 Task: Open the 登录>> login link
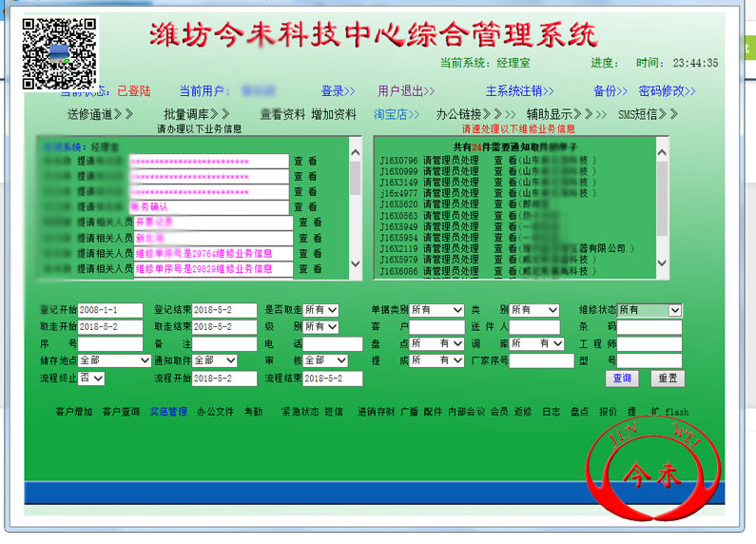338,91
